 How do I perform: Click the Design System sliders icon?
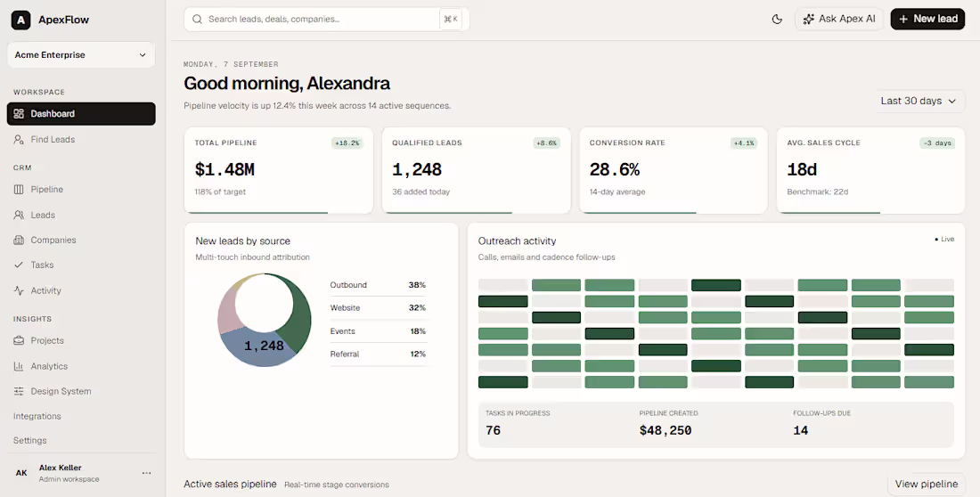19,391
